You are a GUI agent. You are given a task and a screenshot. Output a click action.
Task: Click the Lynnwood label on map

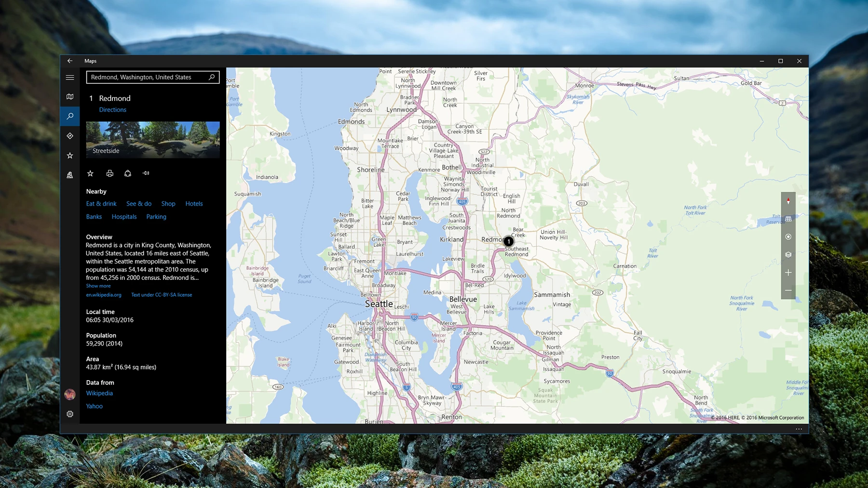[401, 110]
